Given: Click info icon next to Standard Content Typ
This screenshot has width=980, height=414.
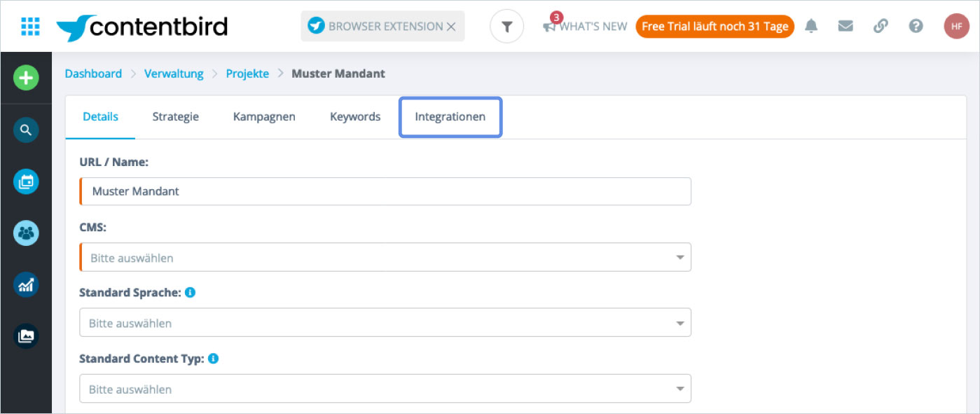Looking at the screenshot, I should [x=214, y=358].
